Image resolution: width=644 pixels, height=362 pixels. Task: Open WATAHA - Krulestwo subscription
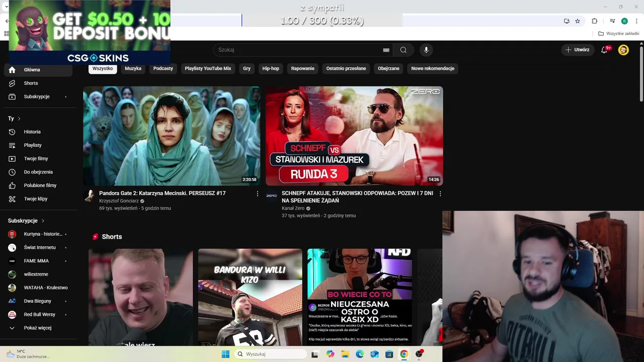click(38, 288)
